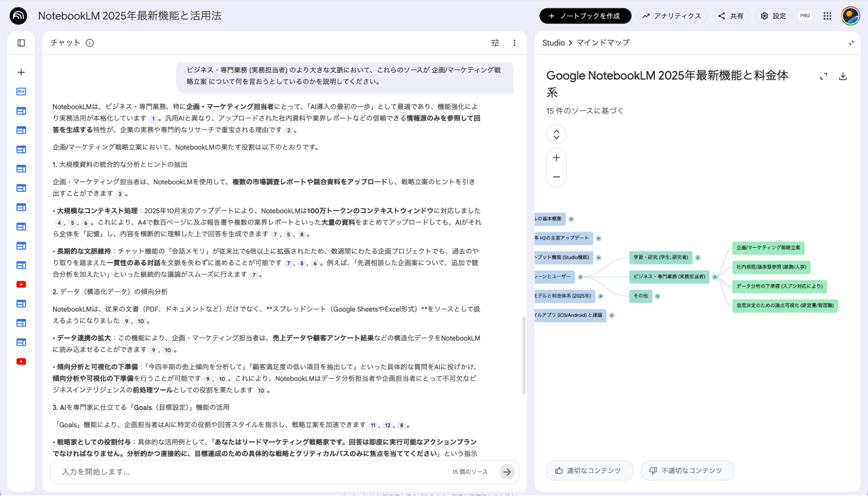
Task: Switch to Studio via the breadcrumb
Action: [553, 43]
